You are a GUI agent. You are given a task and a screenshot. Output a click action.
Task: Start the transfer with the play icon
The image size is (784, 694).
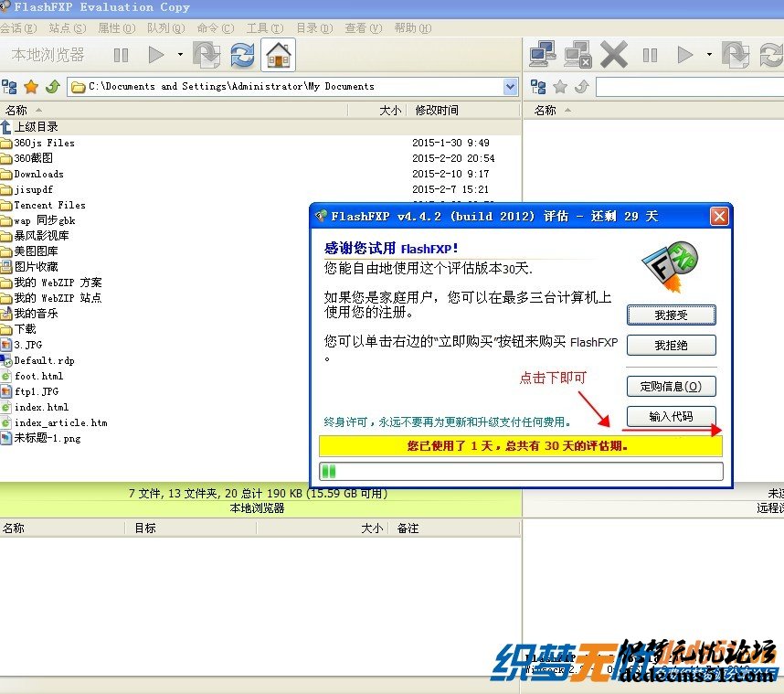(155, 55)
